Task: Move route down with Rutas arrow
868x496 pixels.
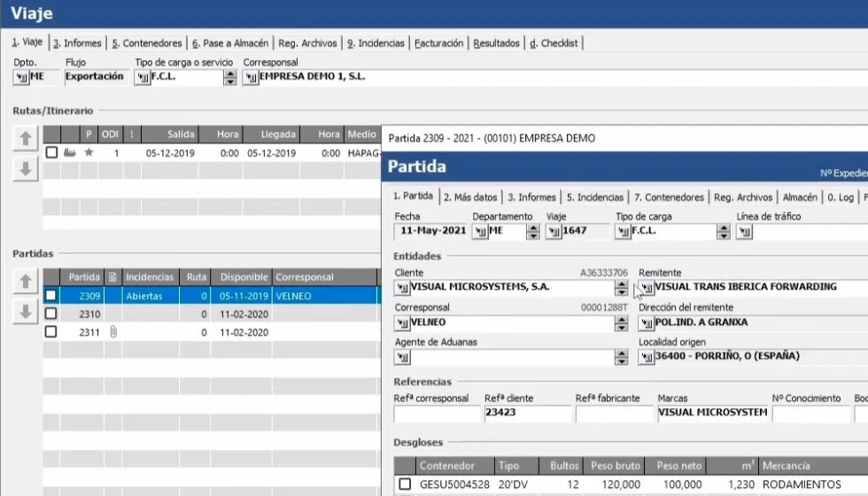Action: coord(26,169)
